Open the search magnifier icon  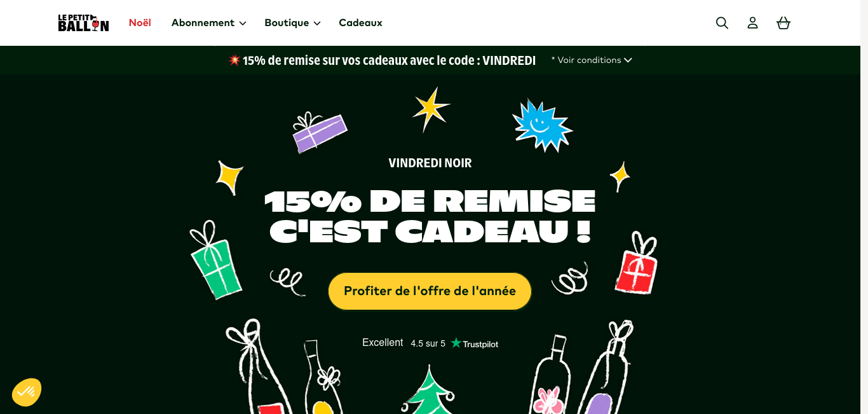pyautogui.click(x=722, y=23)
